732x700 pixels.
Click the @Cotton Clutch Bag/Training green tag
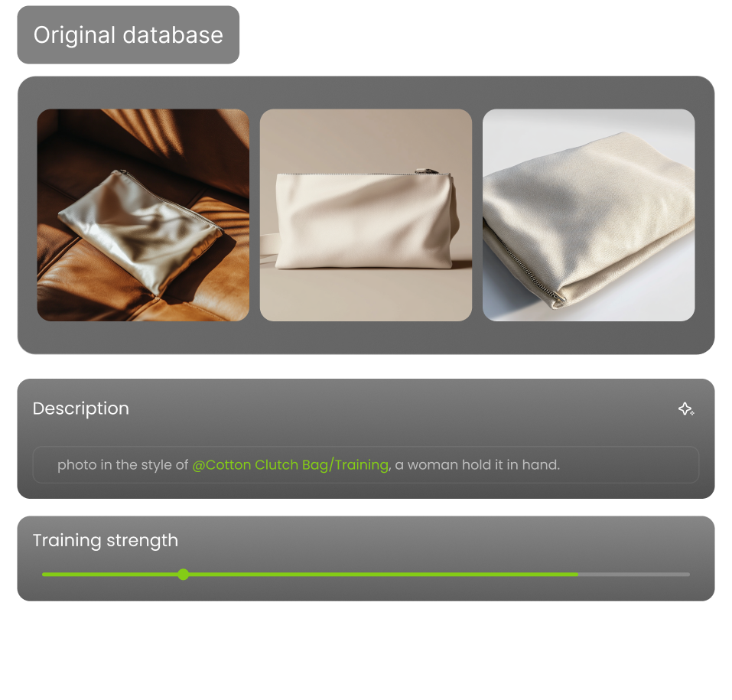(291, 465)
